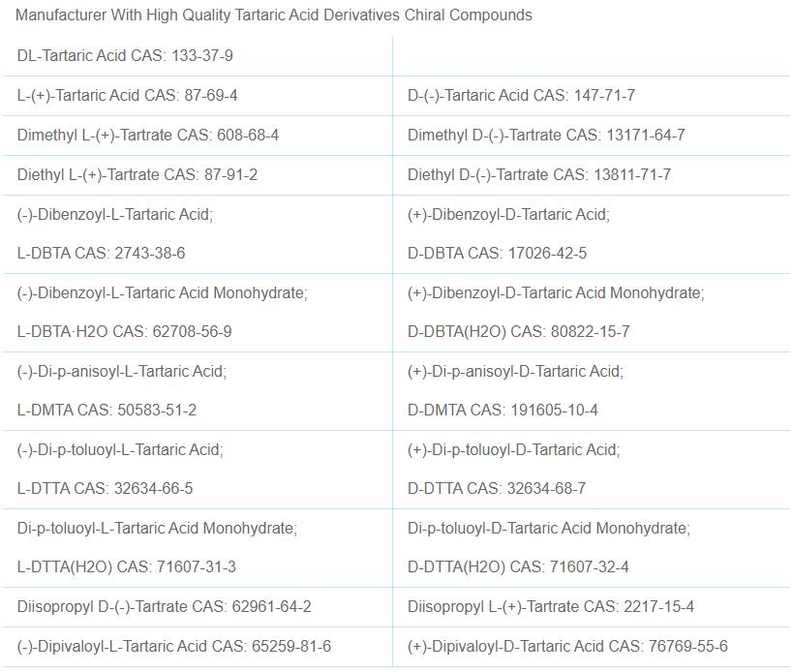Click the D-DBTA CAS 17026-42-5 line
The height and width of the screenshot is (672, 793).
497,254
